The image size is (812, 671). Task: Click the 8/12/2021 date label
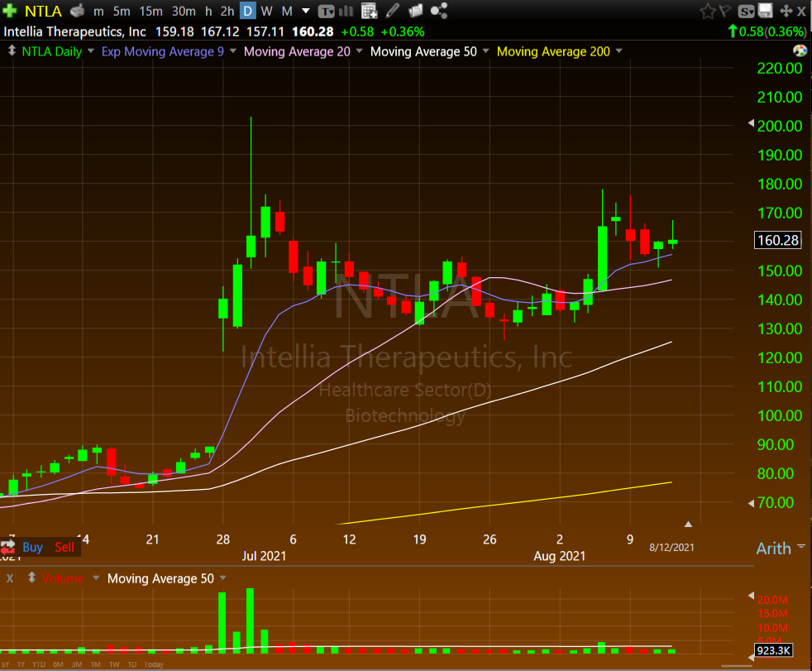[x=671, y=547]
